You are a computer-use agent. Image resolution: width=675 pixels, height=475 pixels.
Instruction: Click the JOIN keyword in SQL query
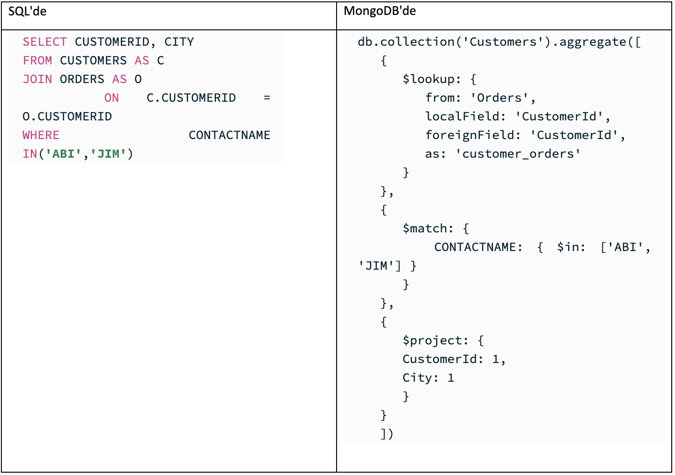coord(37,79)
